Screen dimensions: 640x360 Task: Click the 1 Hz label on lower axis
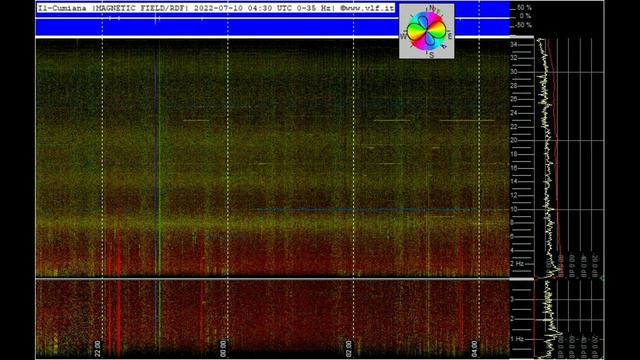click(x=517, y=339)
